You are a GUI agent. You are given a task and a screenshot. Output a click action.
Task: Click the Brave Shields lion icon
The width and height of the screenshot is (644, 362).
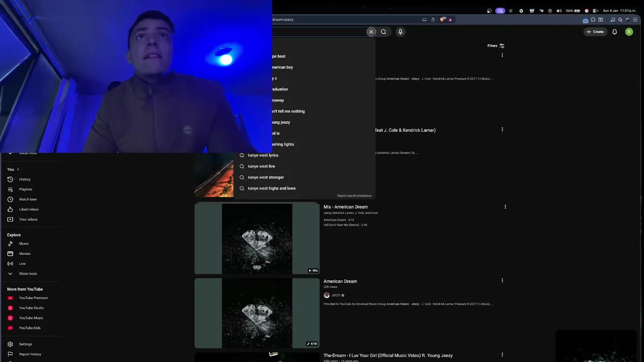click(x=442, y=20)
